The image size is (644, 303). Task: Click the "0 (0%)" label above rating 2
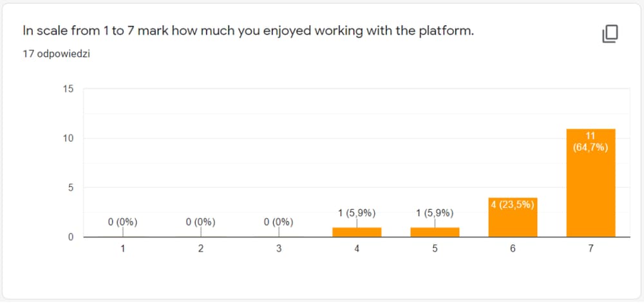pos(200,223)
